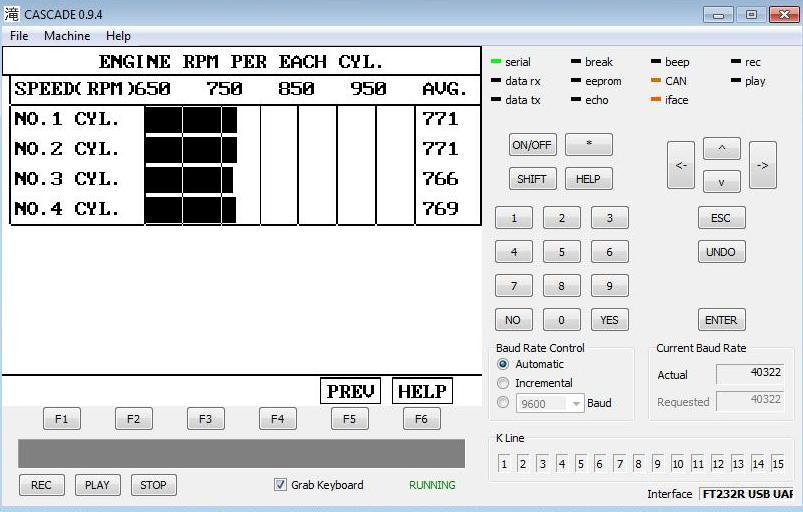Click the green serial status indicator
The width and height of the screenshot is (803, 512).
coord(496,62)
